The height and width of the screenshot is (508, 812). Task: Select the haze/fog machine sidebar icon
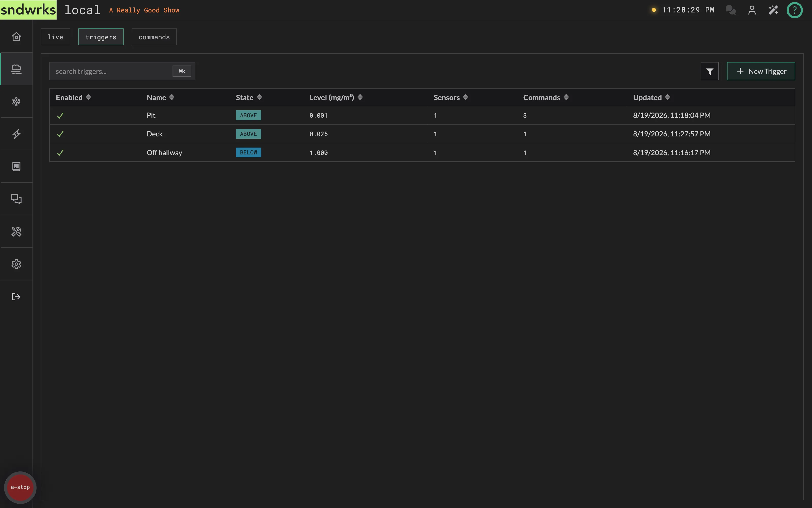[16, 69]
